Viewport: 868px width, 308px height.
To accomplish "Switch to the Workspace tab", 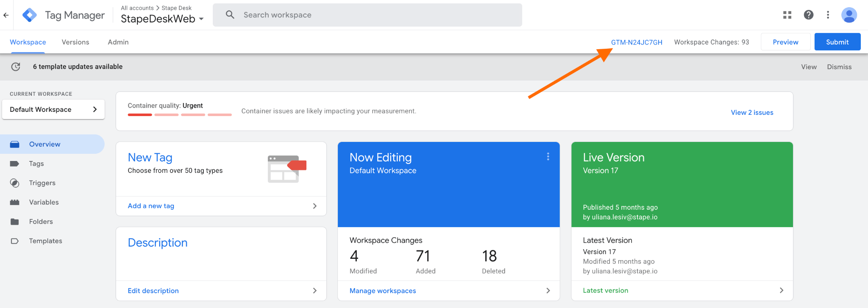I will coord(28,42).
